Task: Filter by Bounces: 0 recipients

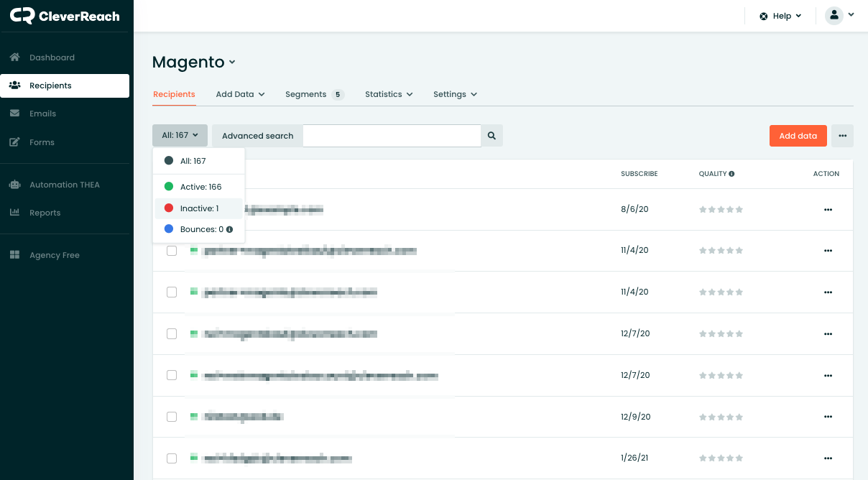Action: coord(199,229)
